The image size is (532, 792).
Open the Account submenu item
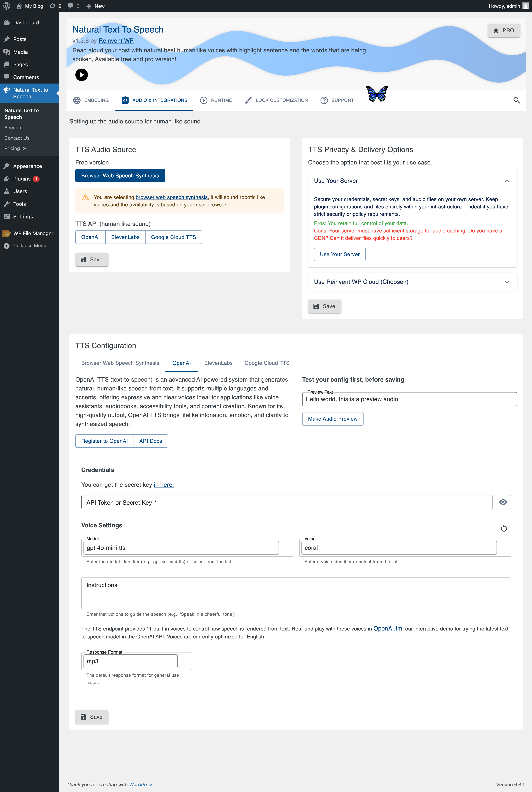pos(13,128)
